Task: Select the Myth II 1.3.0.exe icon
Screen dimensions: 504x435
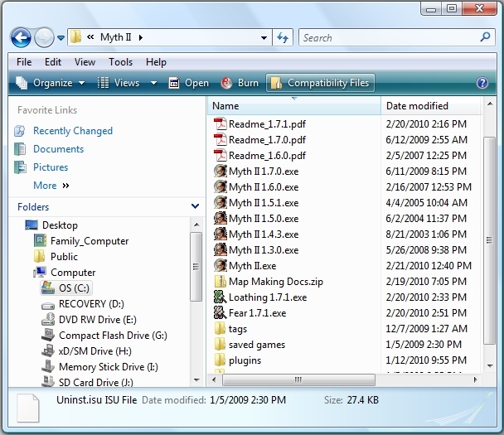Action: click(220, 250)
